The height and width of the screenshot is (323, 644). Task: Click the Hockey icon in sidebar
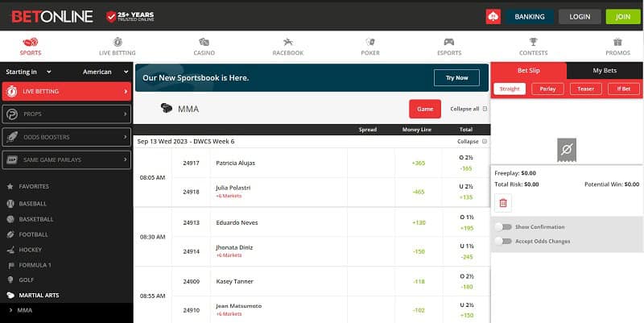pyautogui.click(x=10, y=250)
